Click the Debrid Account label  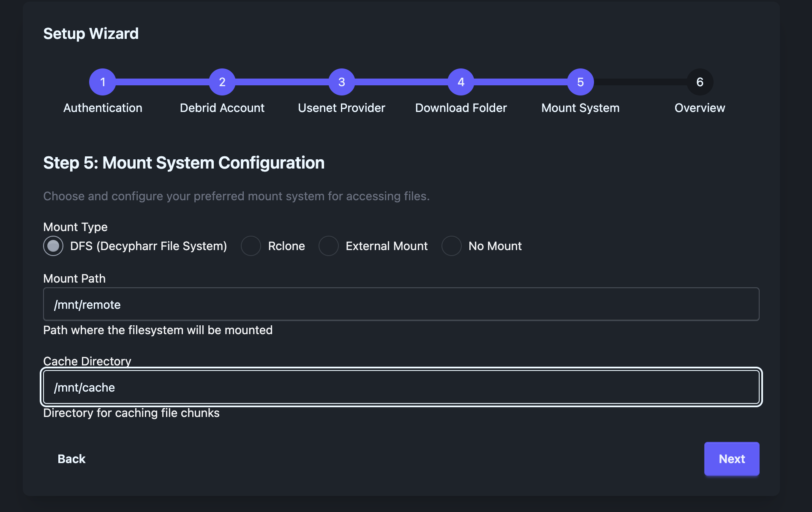pos(222,108)
